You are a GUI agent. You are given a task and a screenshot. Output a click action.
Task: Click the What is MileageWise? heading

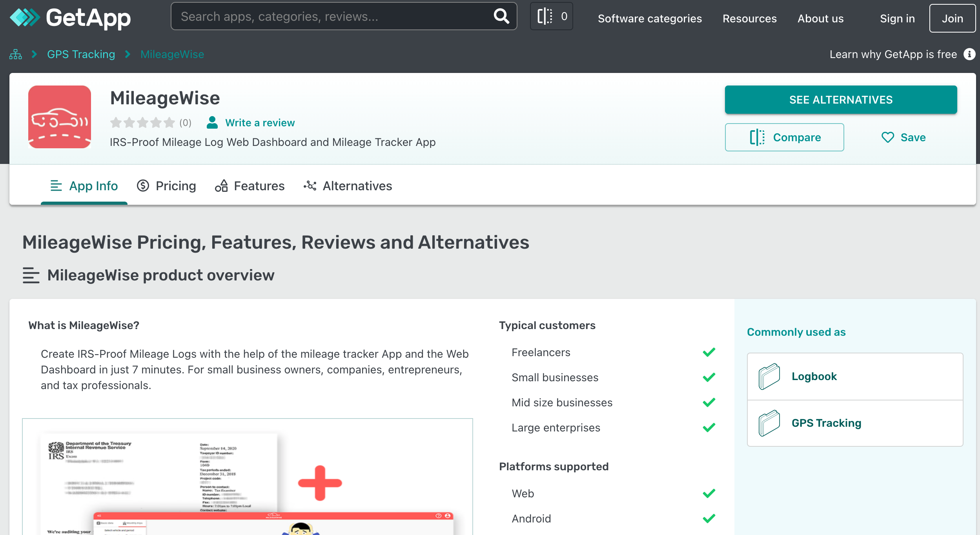point(84,325)
